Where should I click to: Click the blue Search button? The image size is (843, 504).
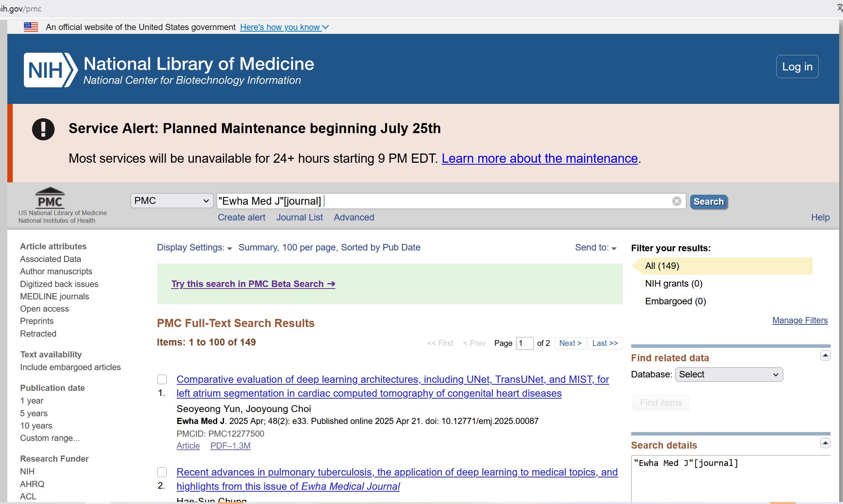point(709,202)
